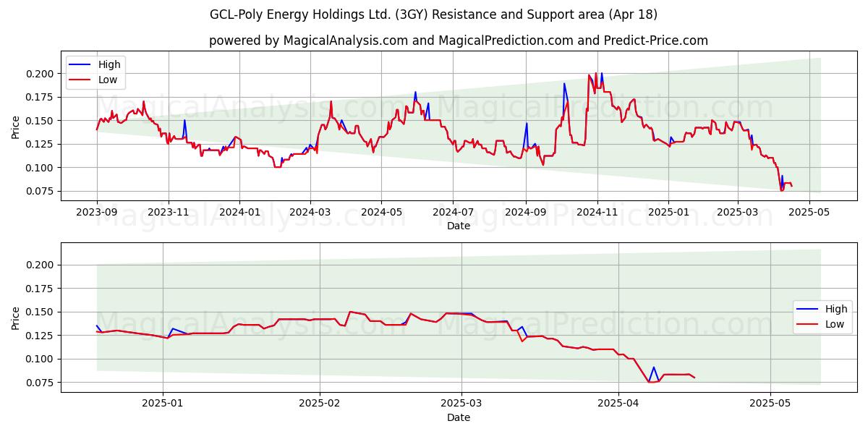Click the '0.150' price tick on the top chart
Image resolution: width=868 pixels, height=434 pixels.
pyautogui.click(x=41, y=121)
